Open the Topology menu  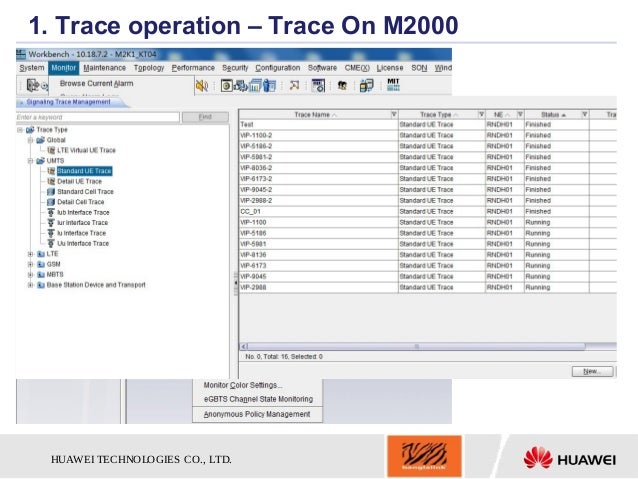tap(149, 68)
